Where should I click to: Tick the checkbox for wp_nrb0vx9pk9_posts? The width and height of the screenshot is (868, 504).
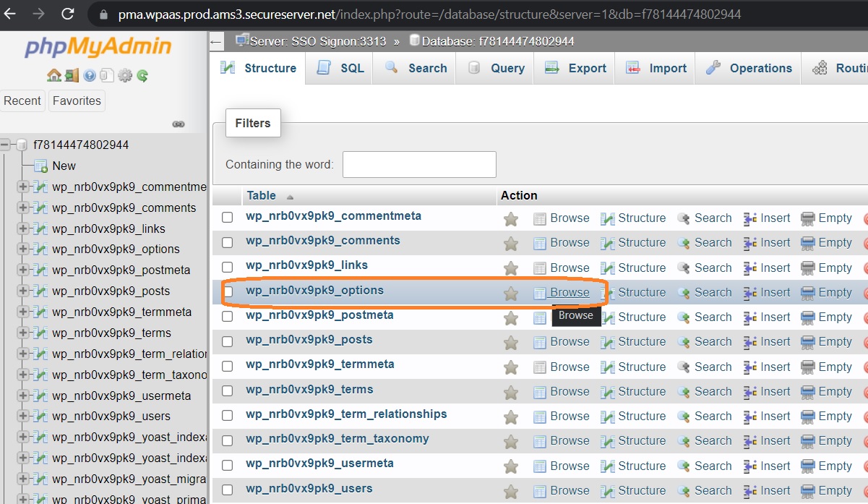228,341
